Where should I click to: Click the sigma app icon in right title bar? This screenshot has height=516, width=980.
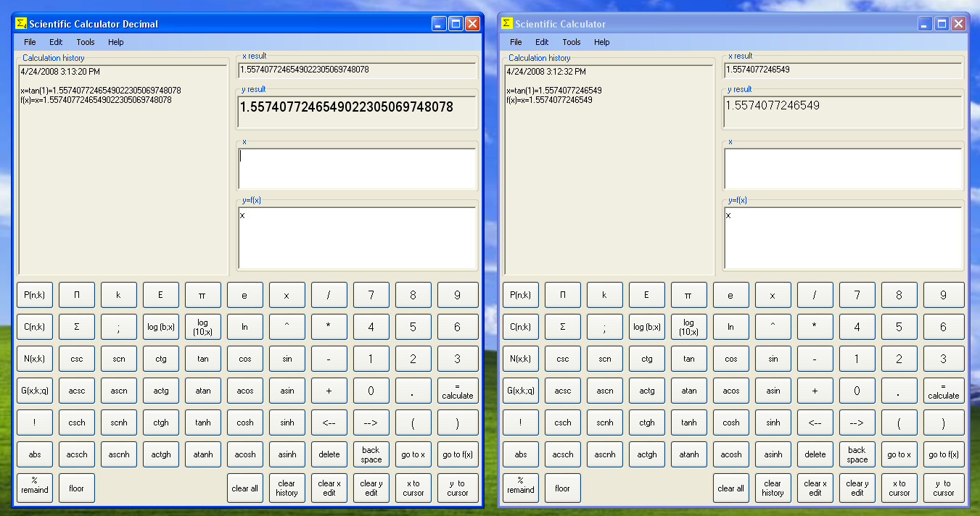[x=507, y=23]
